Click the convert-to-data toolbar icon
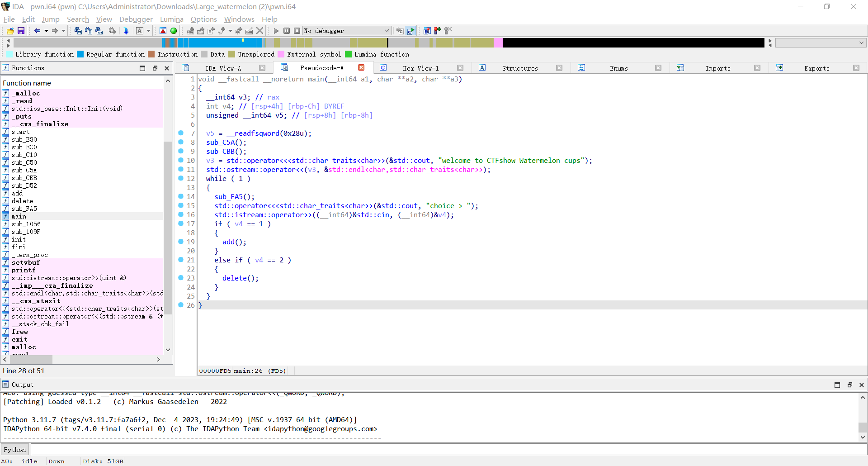 (x=201, y=31)
